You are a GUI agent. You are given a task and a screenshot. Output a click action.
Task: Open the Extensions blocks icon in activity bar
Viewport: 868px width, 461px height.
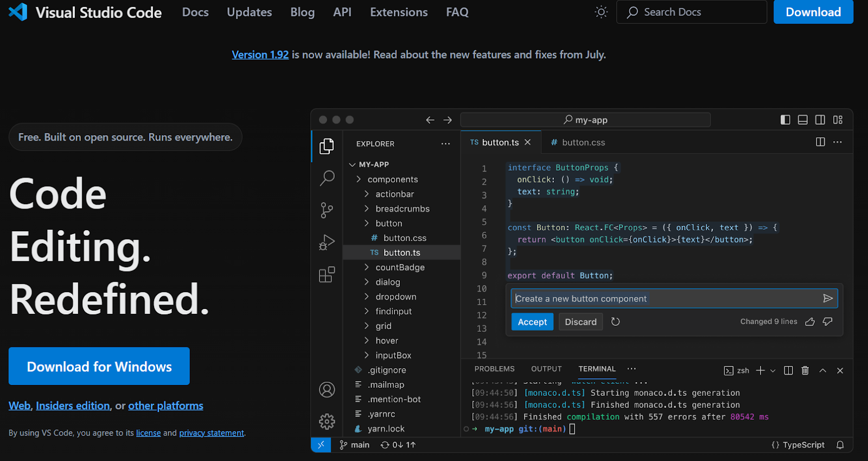point(327,274)
